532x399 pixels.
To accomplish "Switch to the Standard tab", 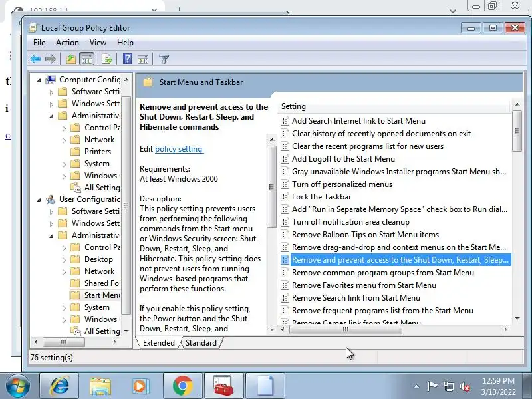I will point(201,343).
